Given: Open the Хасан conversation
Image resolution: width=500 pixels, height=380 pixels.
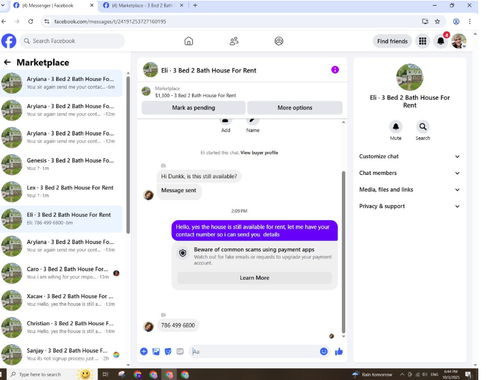Looking at the screenshot, I should pyautogui.click(x=62, y=300).
